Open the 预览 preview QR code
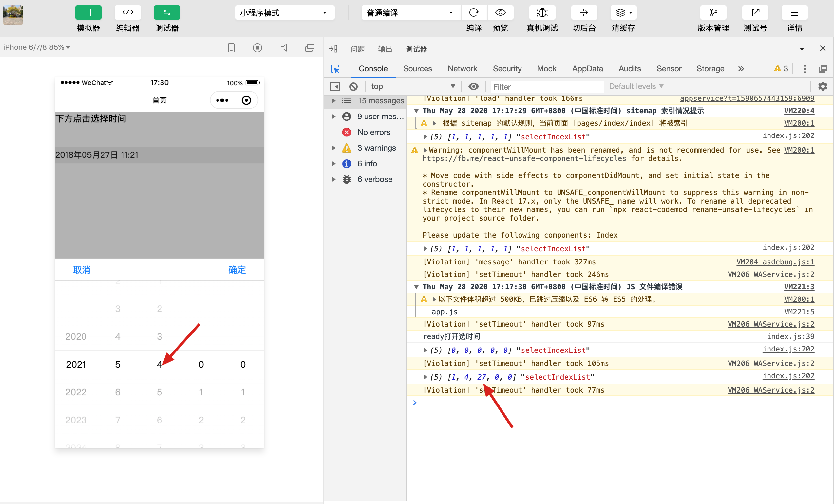This screenshot has width=834, height=504. tap(500, 12)
